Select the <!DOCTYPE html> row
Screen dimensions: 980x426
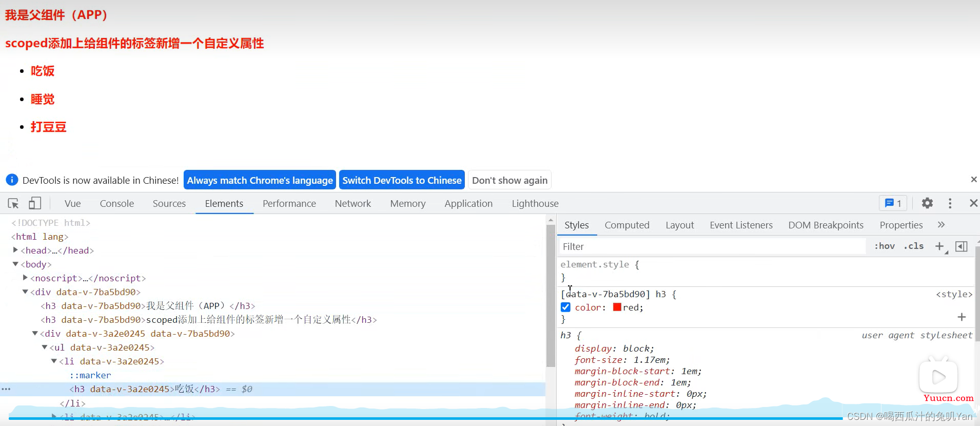pyautogui.click(x=51, y=223)
